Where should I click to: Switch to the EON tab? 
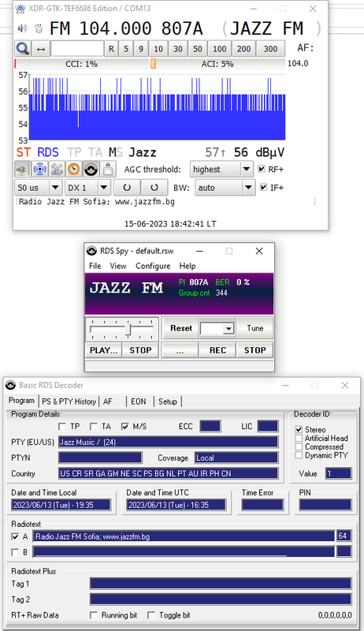coord(138,401)
